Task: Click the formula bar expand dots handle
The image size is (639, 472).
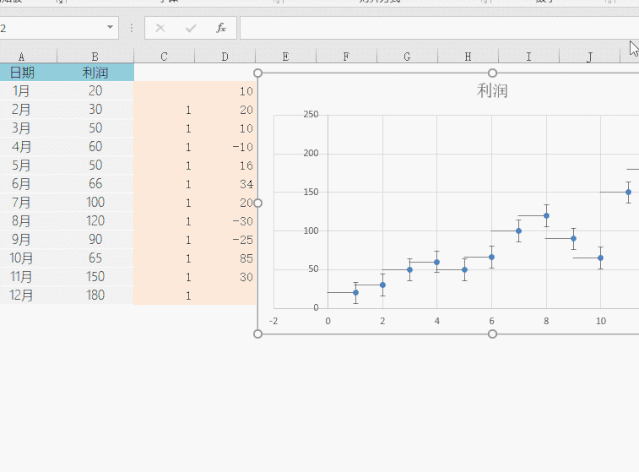Action: 131,28
